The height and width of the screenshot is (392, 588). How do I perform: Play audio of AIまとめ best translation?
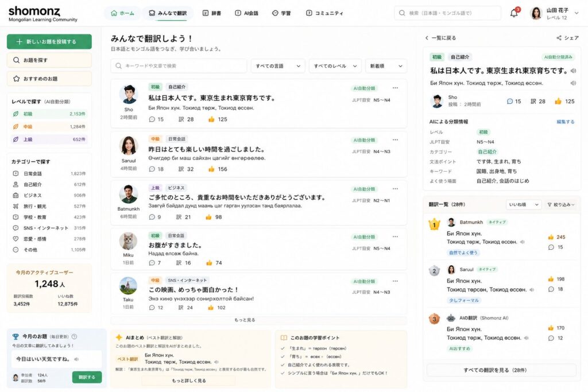tap(216, 362)
